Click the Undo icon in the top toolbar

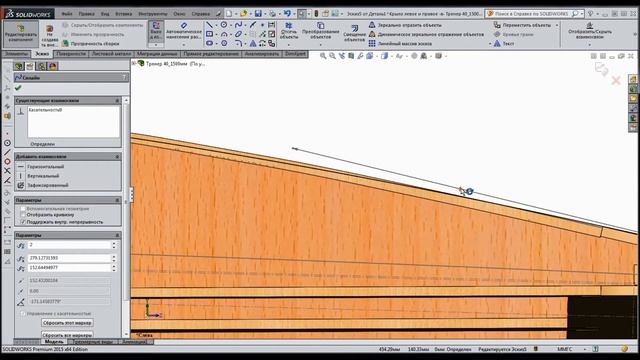[x=287, y=13]
